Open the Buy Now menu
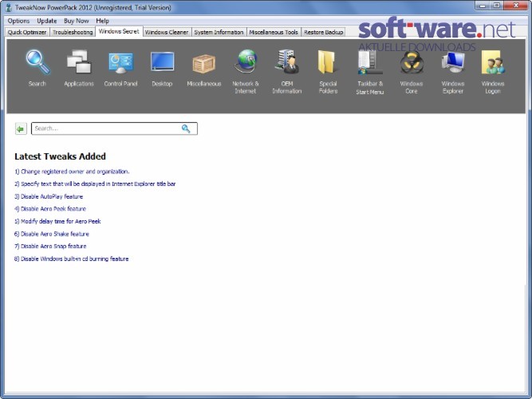This screenshot has height=399, width=532. click(x=77, y=21)
